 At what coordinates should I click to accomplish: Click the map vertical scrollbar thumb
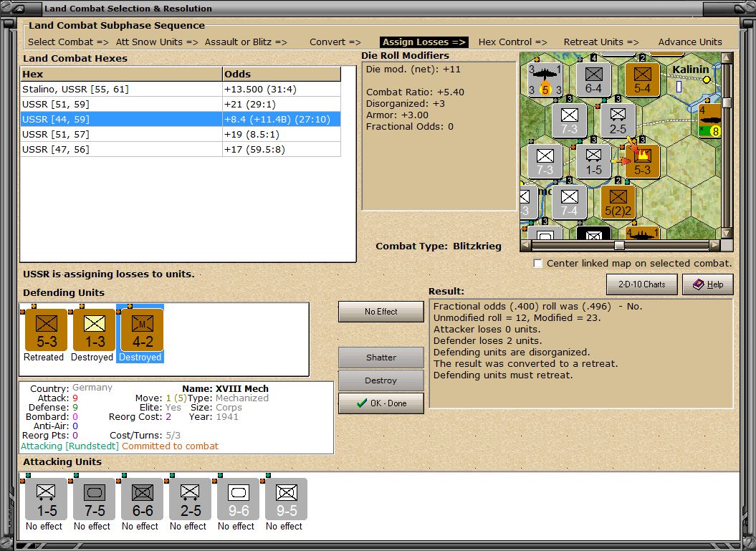[727, 102]
